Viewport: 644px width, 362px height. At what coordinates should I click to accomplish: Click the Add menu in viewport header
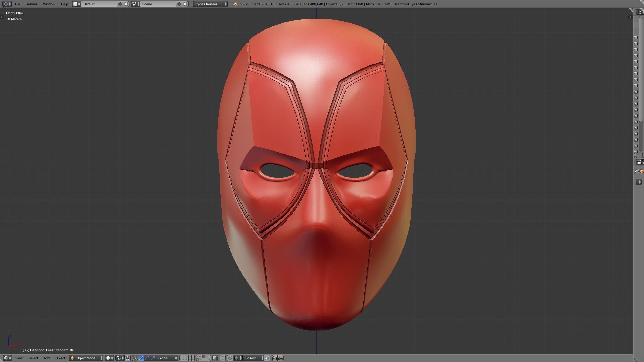coord(46,358)
